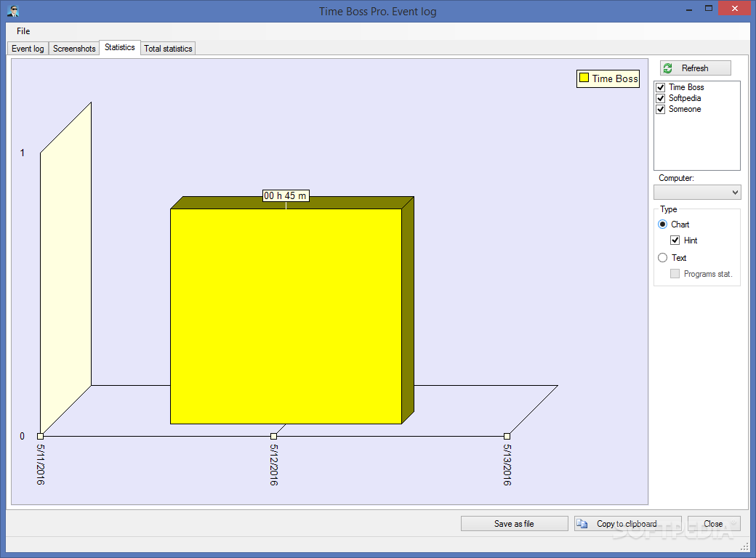Click the 5/12/2016 axis marker
The width and height of the screenshot is (756, 558).
[274, 436]
